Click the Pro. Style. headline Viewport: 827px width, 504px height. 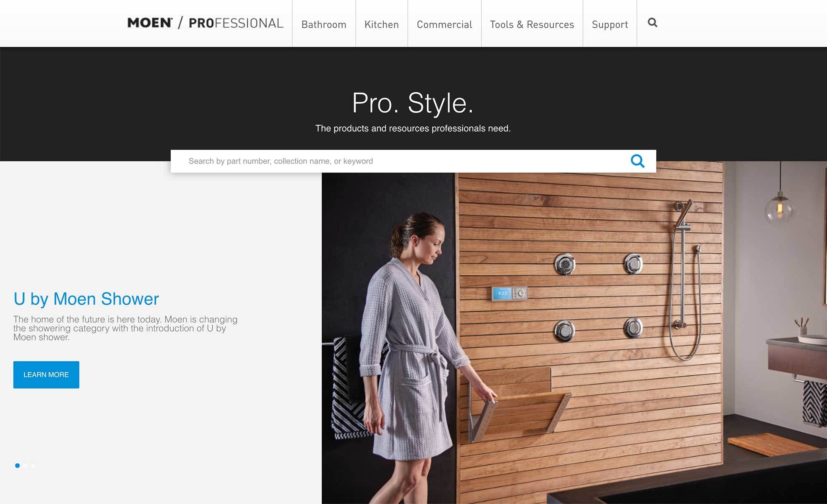(413, 103)
